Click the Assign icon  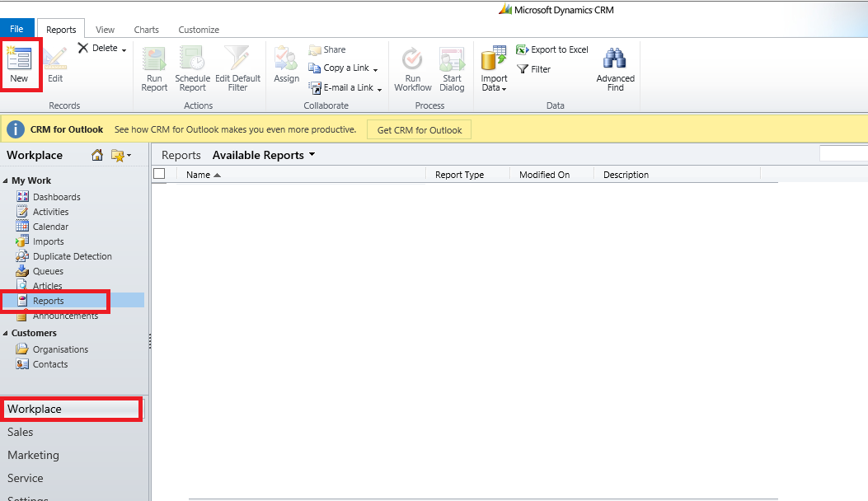point(286,59)
